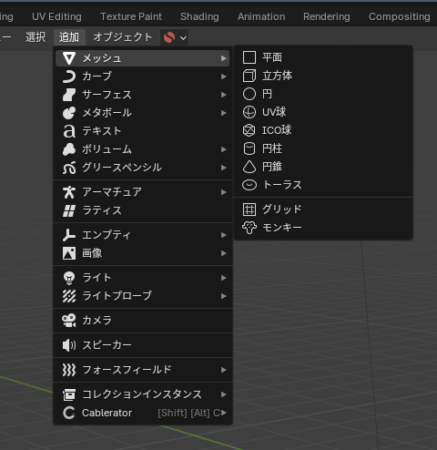This screenshot has width=437, height=450.
Task: Add a 立方体 cube mesh
Action: 323,76
